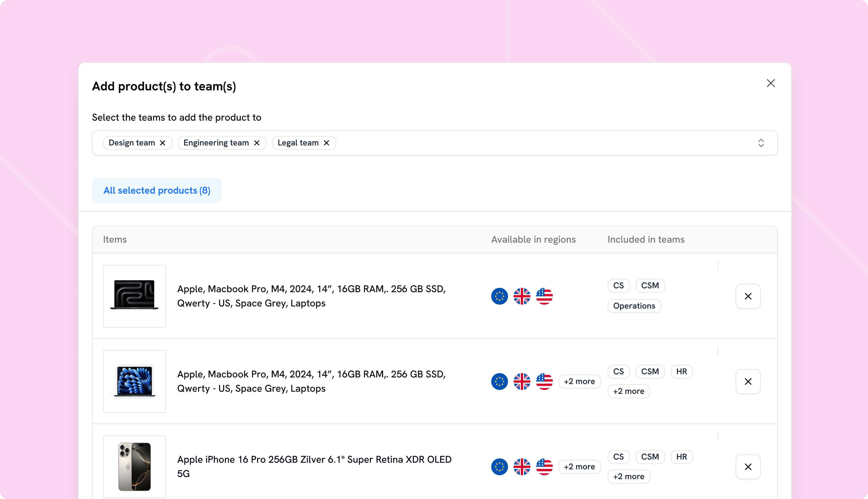
Task: Click the Engineering team chip label
Action: (x=216, y=143)
